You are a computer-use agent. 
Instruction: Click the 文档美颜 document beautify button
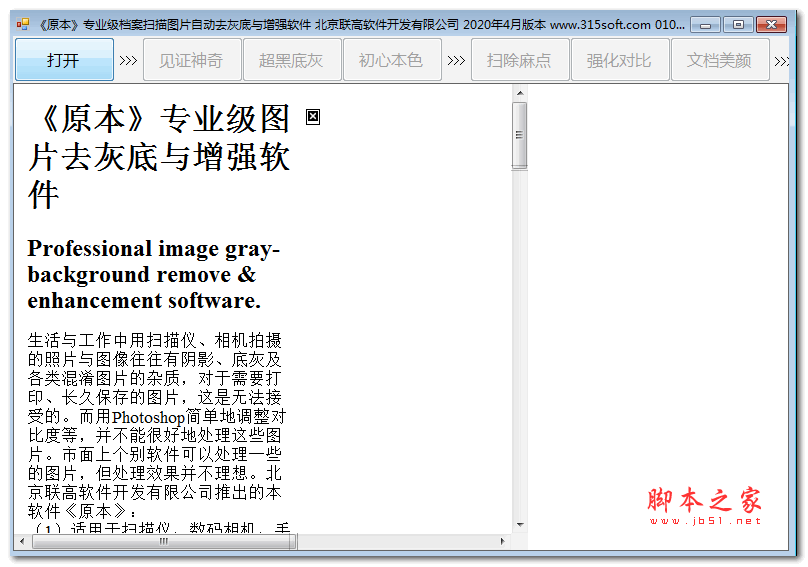coord(719,60)
